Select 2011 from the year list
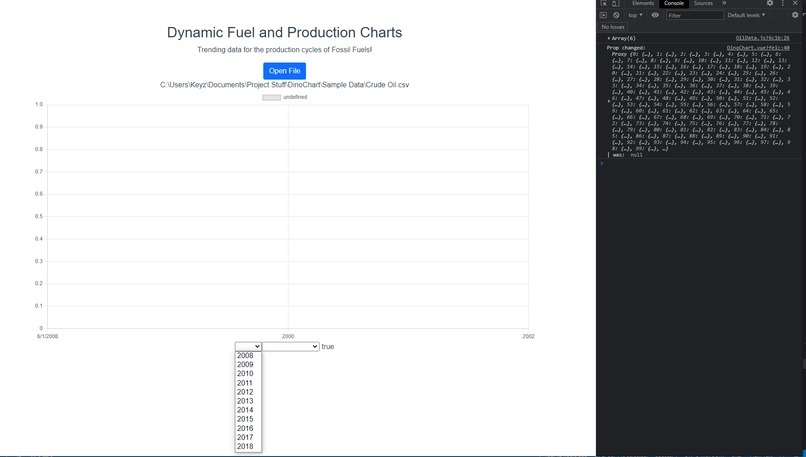This screenshot has width=806, height=457. (x=248, y=383)
